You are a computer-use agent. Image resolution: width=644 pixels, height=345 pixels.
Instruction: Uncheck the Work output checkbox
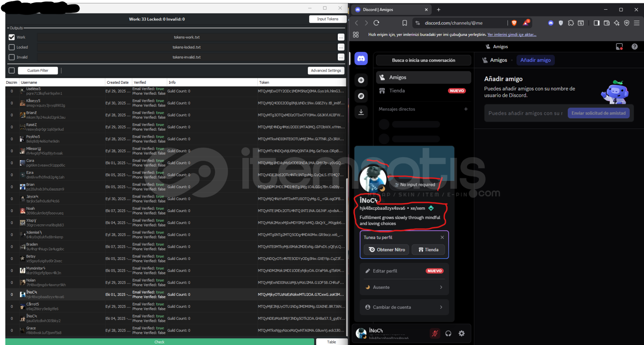pos(12,37)
